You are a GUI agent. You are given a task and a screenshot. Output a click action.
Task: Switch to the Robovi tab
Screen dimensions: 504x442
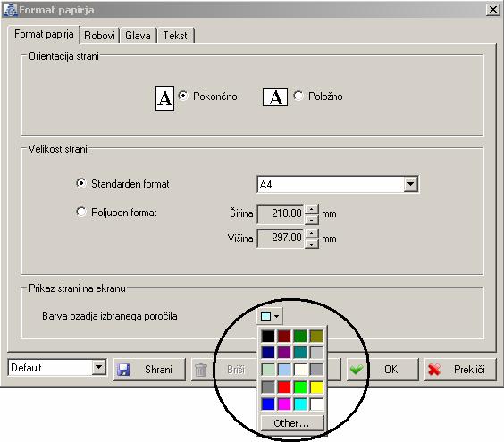pyautogui.click(x=99, y=36)
